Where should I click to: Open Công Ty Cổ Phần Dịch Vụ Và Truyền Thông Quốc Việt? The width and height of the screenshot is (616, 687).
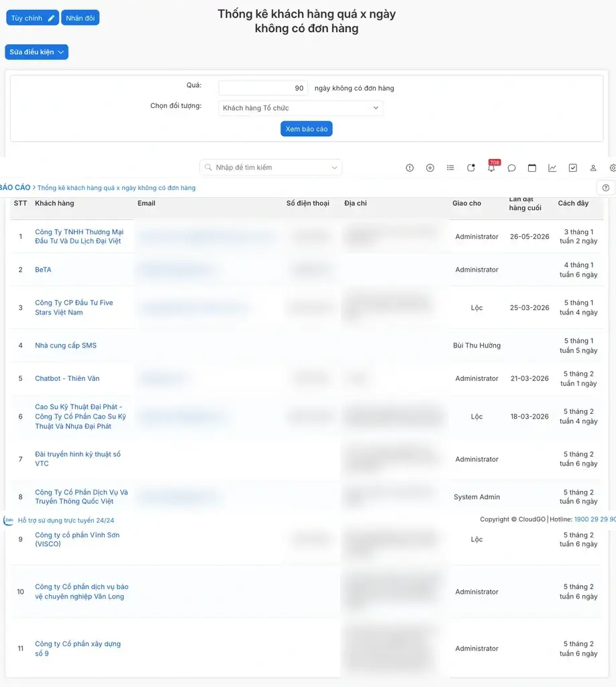[81, 497]
